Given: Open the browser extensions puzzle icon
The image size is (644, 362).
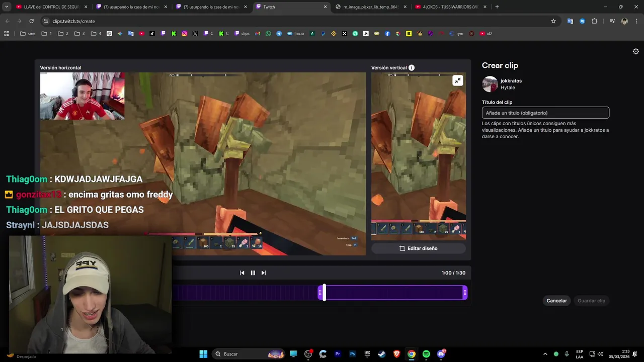Looking at the screenshot, I should (595, 21).
